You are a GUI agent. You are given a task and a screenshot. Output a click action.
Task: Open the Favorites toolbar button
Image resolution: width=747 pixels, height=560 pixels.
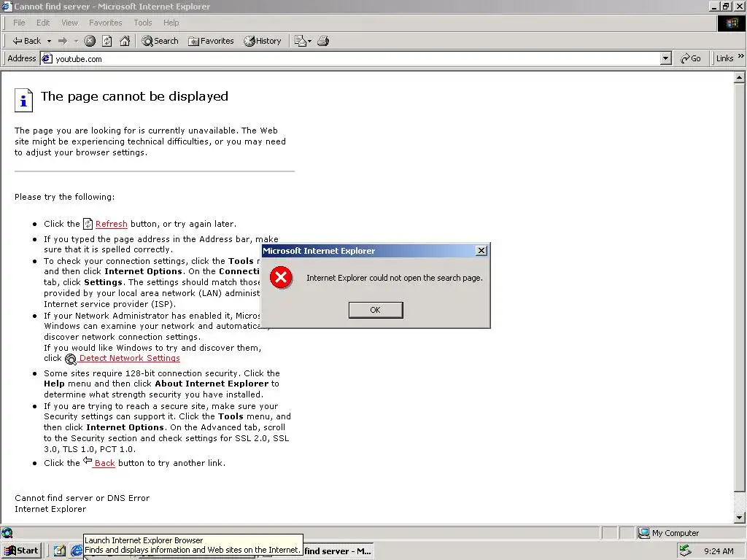pos(211,41)
